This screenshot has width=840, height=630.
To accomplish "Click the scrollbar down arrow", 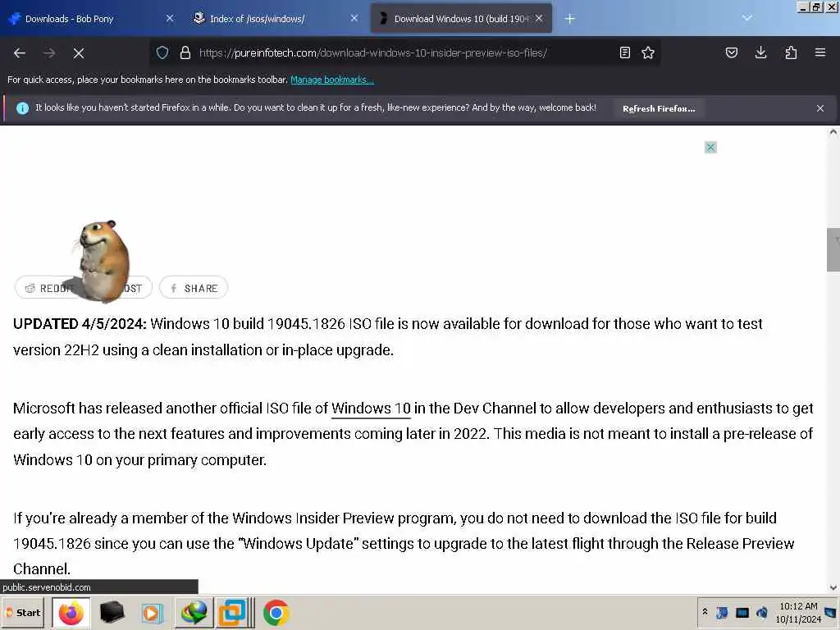I will (833, 587).
